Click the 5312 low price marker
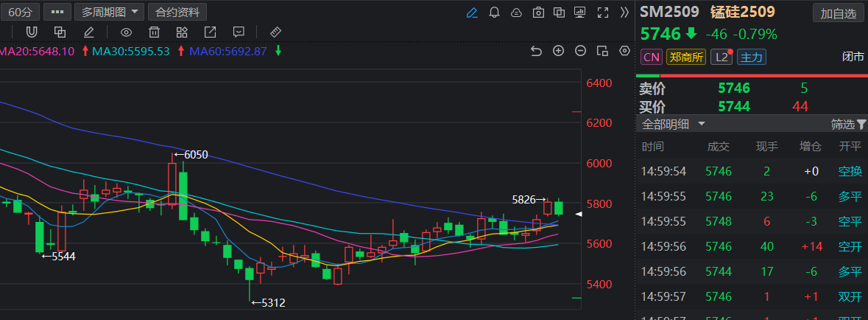 click(269, 303)
